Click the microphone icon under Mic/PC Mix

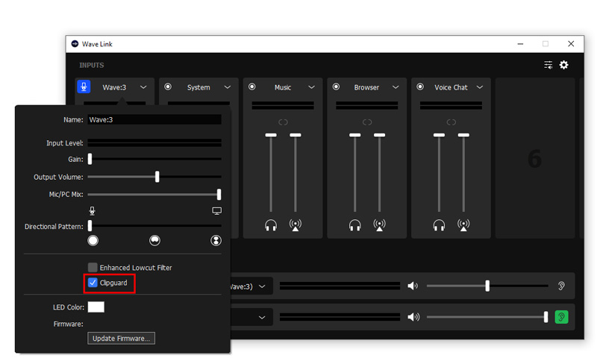click(92, 211)
